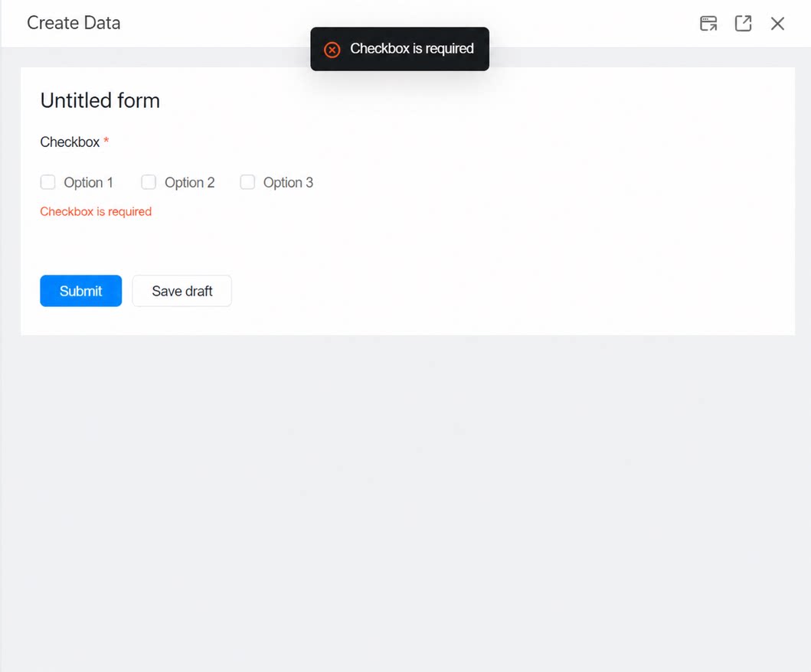Check the Option 1 checkbox
The width and height of the screenshot is (811, 672).
[x=47, y=182]
